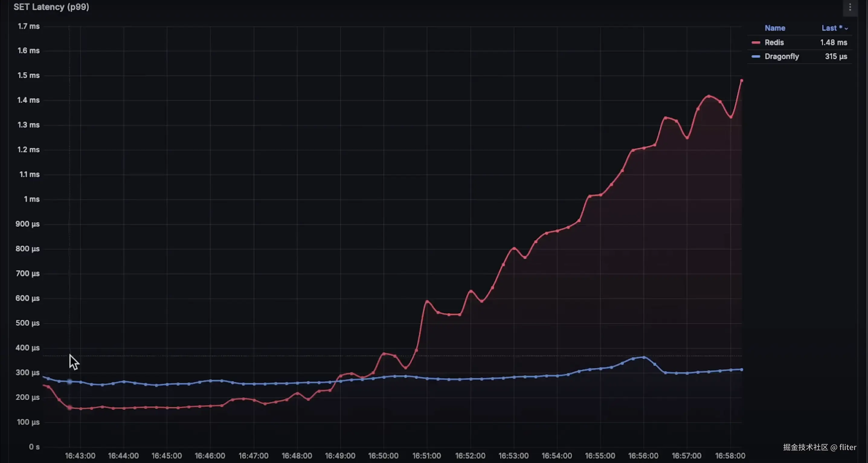
Task: Click the Dragonfly peak point near 16:56:00
Action: 644,357
